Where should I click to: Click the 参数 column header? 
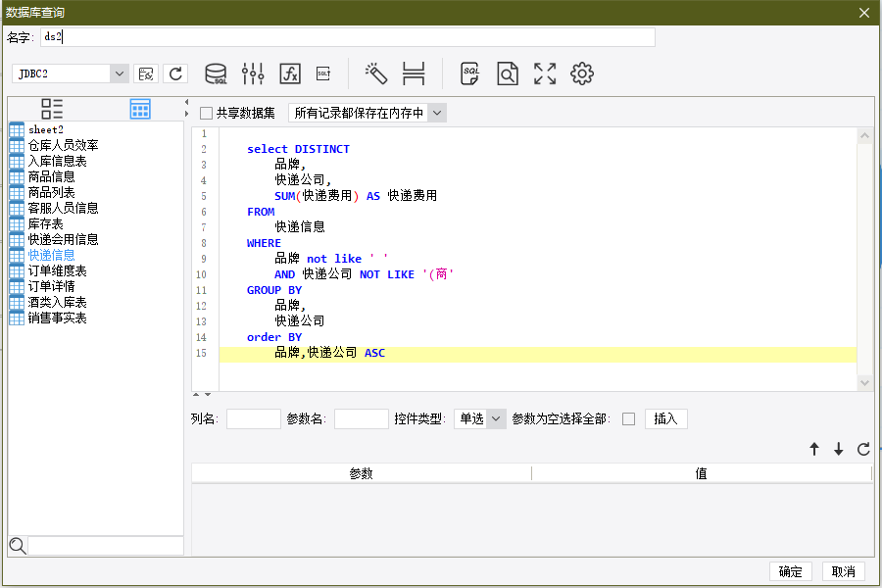coord(361,473)
